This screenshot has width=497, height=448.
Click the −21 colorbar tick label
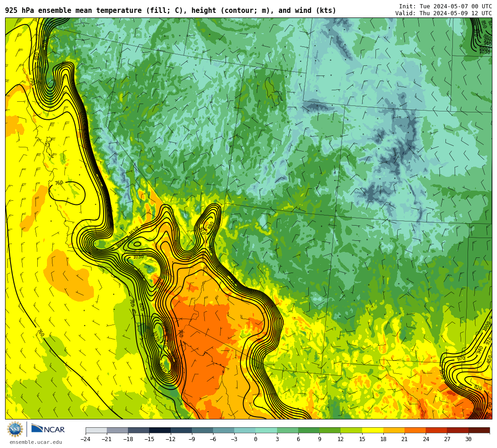click(x=107, y=439)
